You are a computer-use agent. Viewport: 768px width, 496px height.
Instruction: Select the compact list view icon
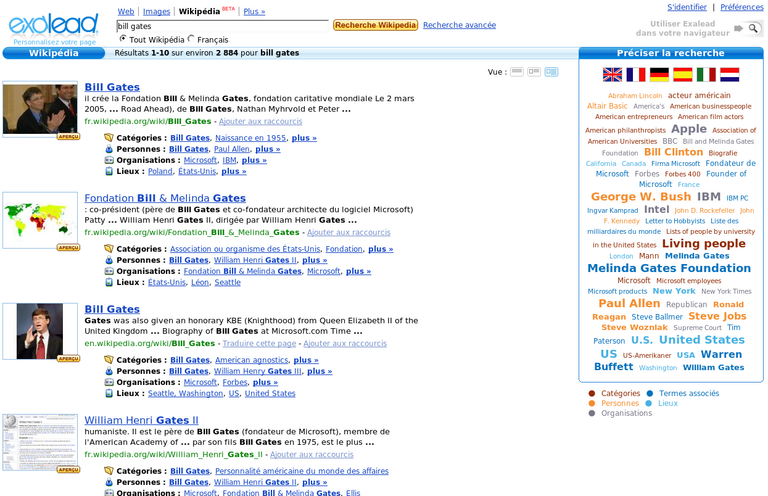[x=517, y=72]
